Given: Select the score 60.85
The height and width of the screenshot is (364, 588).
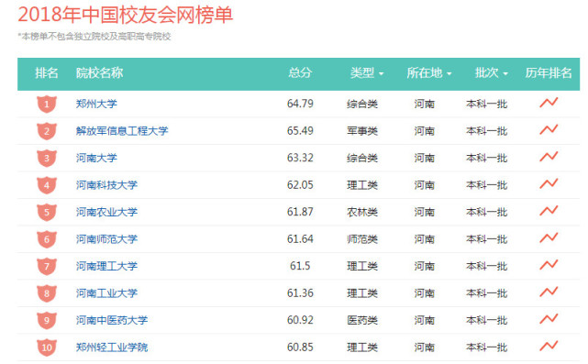Looking at the screenshot, I should (x=300, y=347).
